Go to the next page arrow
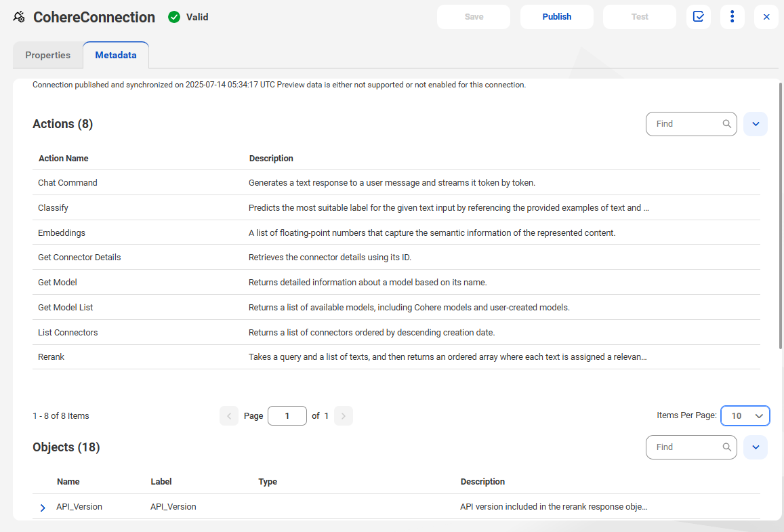 pyautogui.click(x=344, y=416)
